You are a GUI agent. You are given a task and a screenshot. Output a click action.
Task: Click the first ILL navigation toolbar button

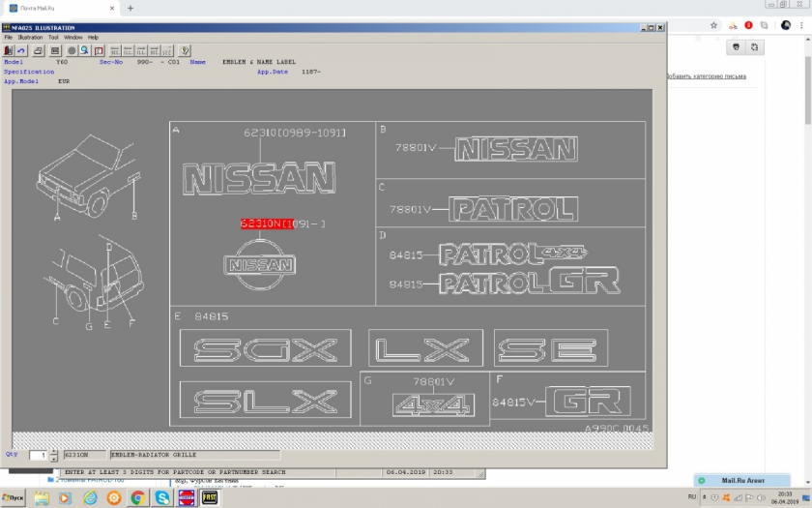click(x=128, y=50)
